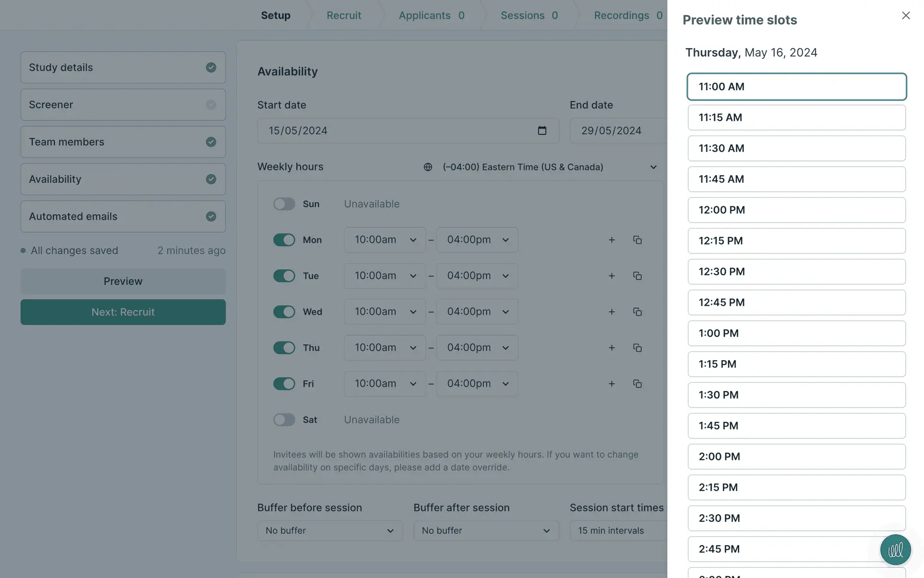Switch to the Recruit tab
The image size is (924, 578).
[x=344, y=15]
